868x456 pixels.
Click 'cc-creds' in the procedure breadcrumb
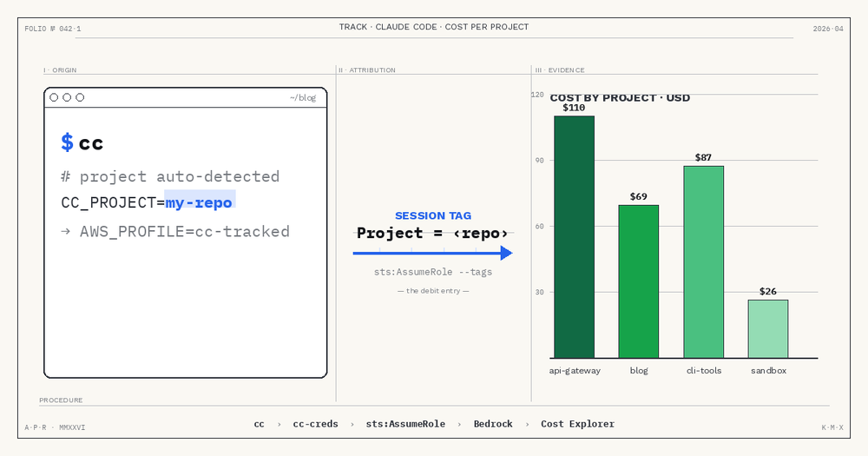pyautogui.click(x=316, y=424)
